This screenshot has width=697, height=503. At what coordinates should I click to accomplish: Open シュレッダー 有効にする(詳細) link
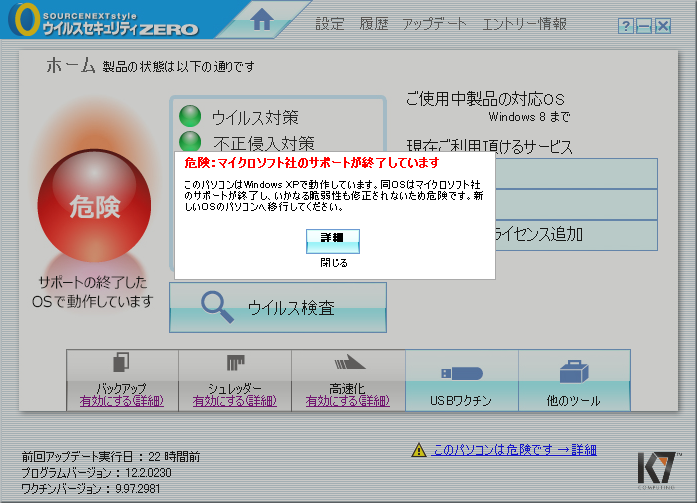[x=235, y=401]
